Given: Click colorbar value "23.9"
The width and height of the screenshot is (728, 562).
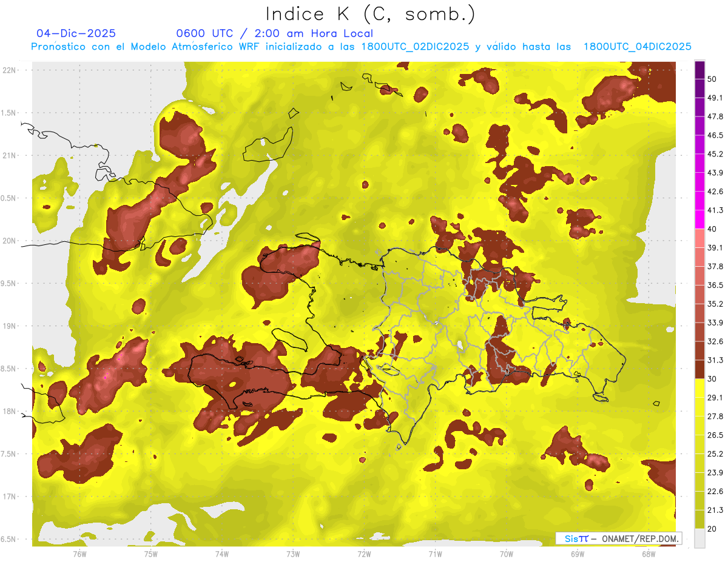Looking at the screenshot, I should tap(715, 473).
